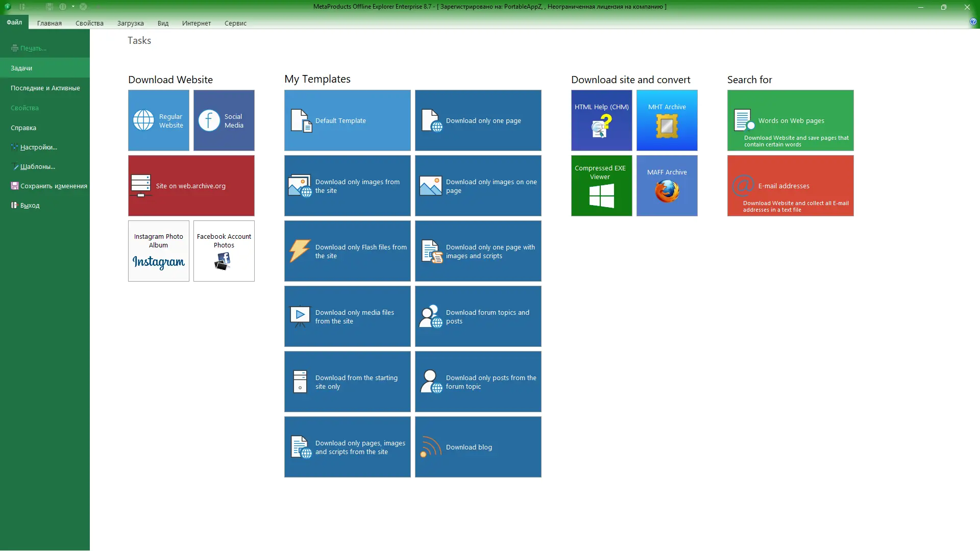980x551 pixels.
Task: Open the Главная ribbon tab
Action: click(49, 23)
